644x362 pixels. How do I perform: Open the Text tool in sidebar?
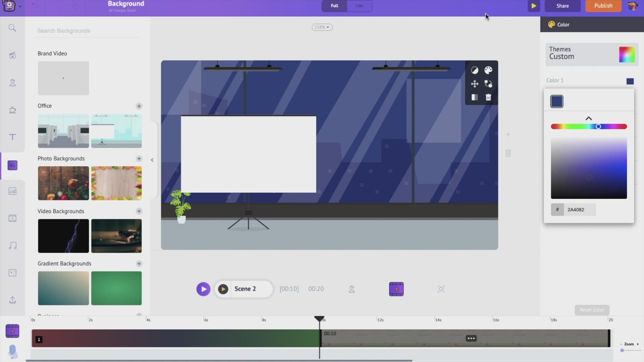coord(12,137)
